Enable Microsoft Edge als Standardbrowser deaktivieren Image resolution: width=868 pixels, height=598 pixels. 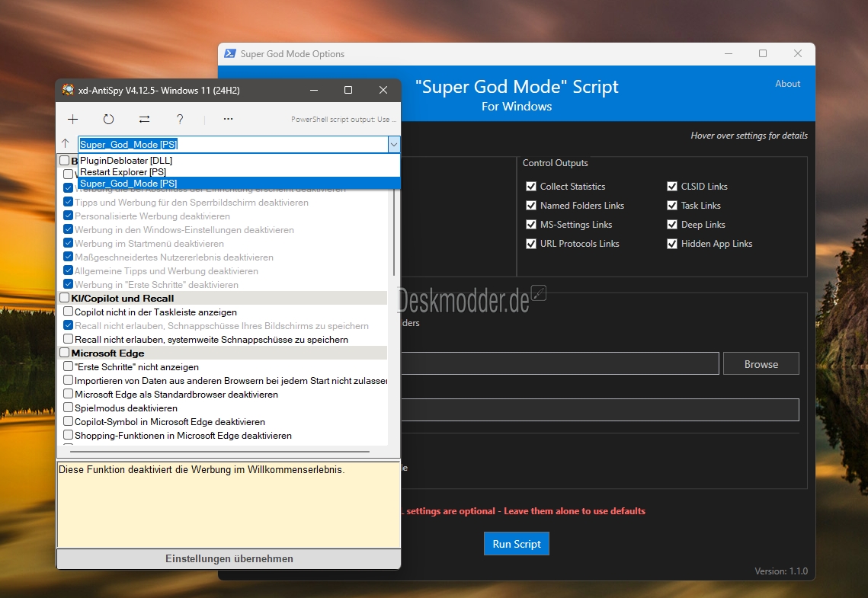(68, 394)
